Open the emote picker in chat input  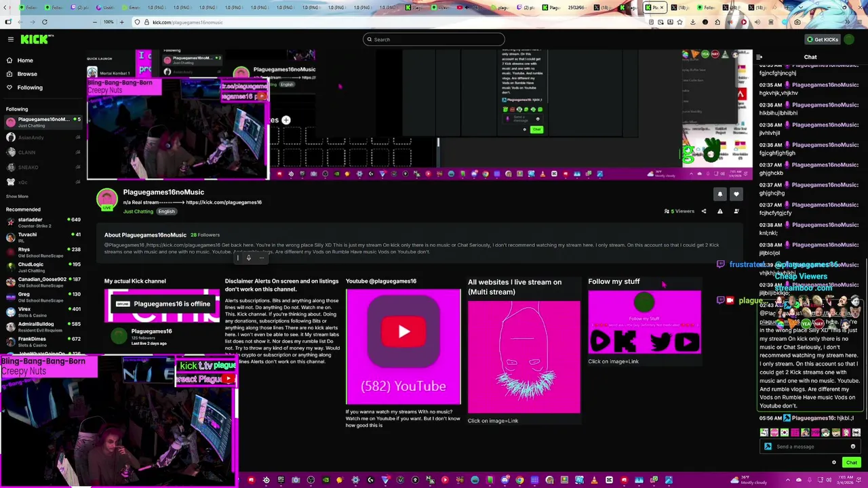tap(853, 447)
